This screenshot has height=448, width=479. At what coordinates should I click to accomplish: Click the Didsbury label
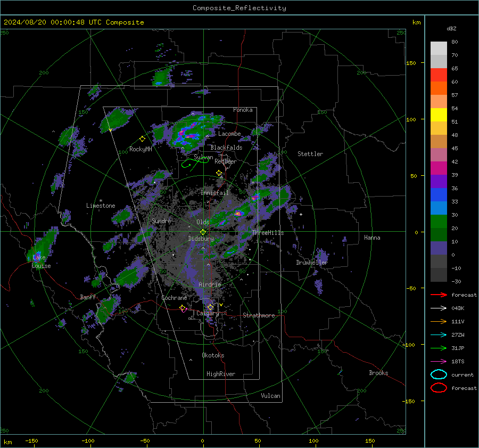tap(201, 239)
